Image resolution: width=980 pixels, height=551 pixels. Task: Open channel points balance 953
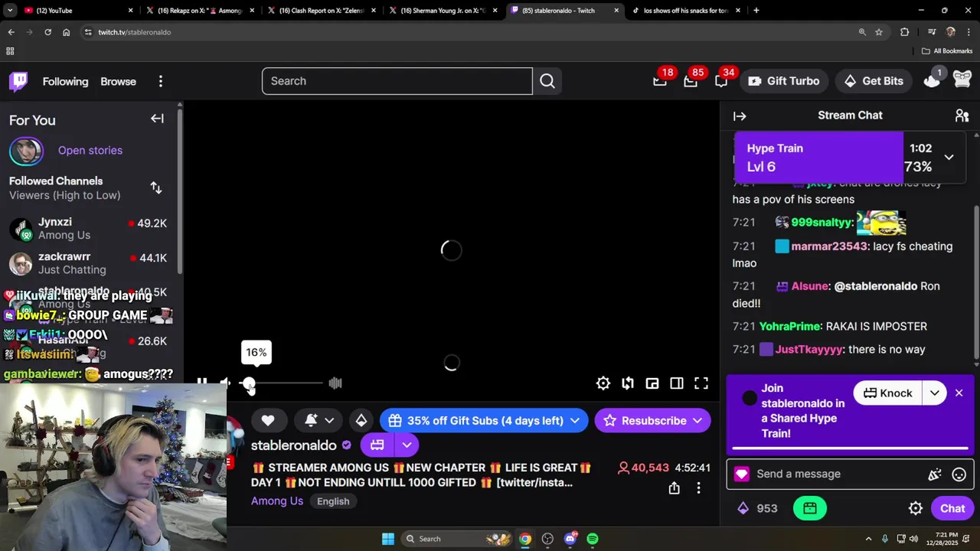tap(757, 509)
